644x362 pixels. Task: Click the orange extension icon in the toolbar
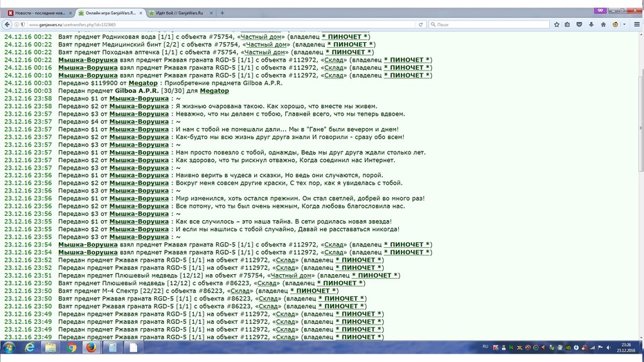pos(615,25)
